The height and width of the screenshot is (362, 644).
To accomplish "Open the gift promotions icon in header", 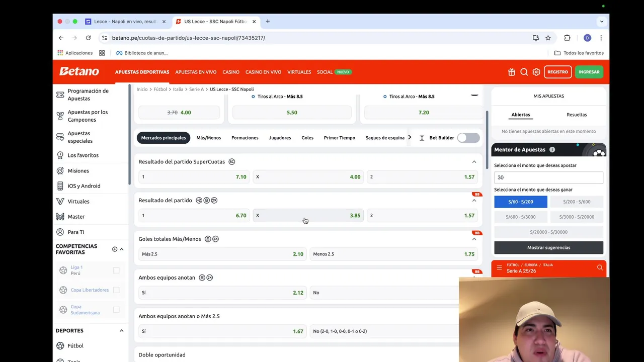I will pos(512,72).
